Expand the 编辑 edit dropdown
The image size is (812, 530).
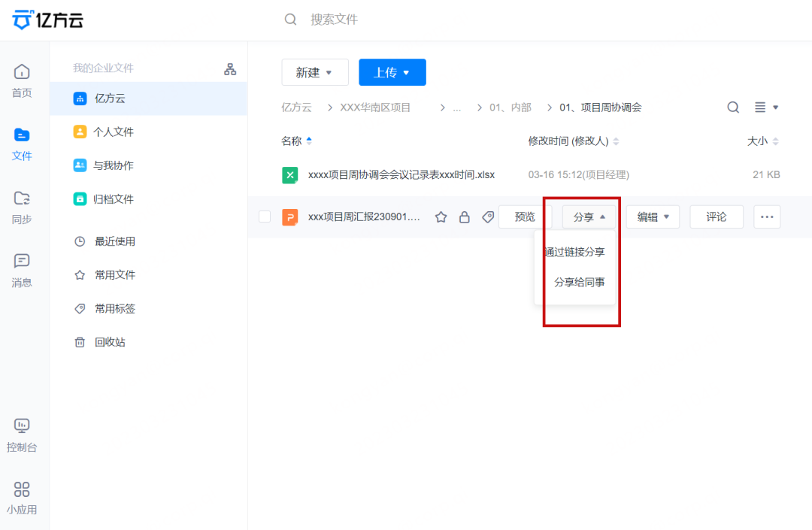(x=653, y=217)
